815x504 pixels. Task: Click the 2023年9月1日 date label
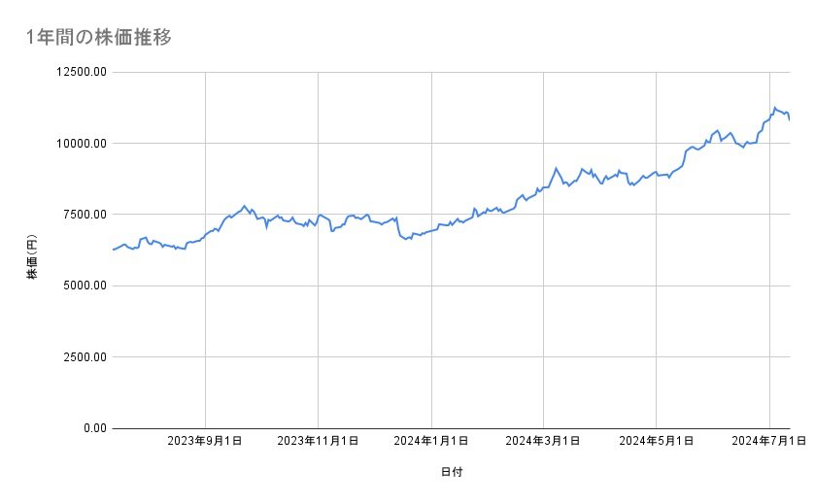[205, 441]
